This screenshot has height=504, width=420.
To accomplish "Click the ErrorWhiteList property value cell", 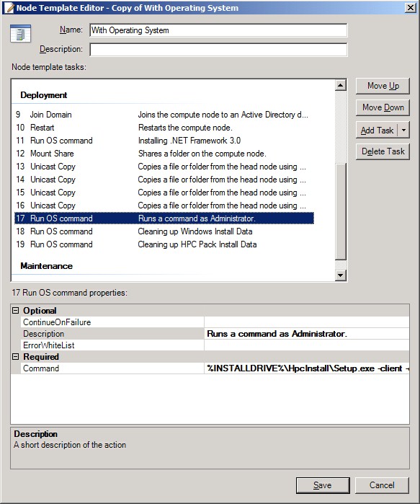I will coord(307,345).
